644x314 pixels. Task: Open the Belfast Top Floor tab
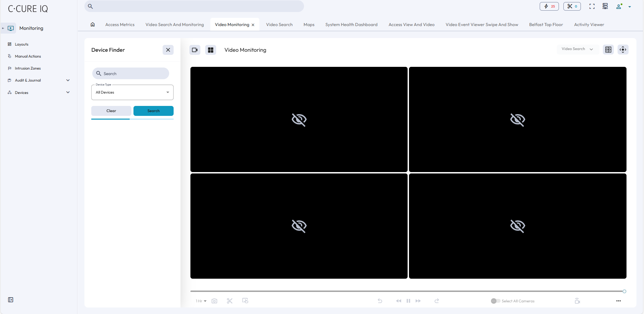point(546,24)
